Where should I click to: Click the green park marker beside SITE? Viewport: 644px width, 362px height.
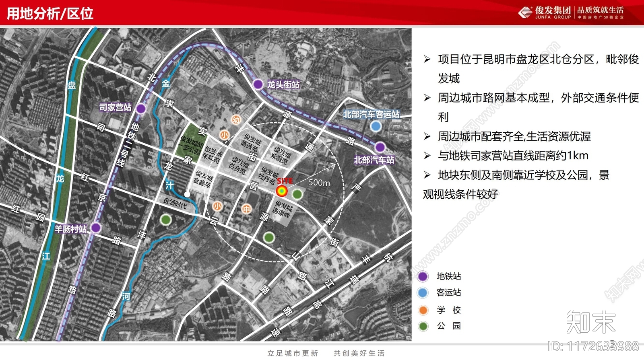click(297, 195)
